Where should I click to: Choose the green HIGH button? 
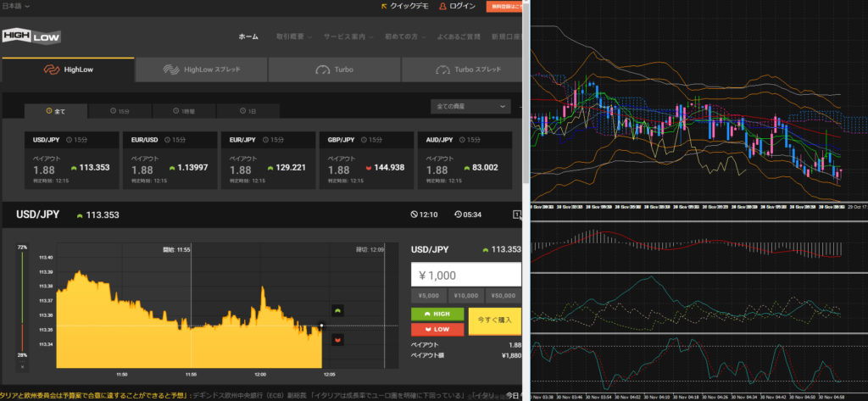437,314
